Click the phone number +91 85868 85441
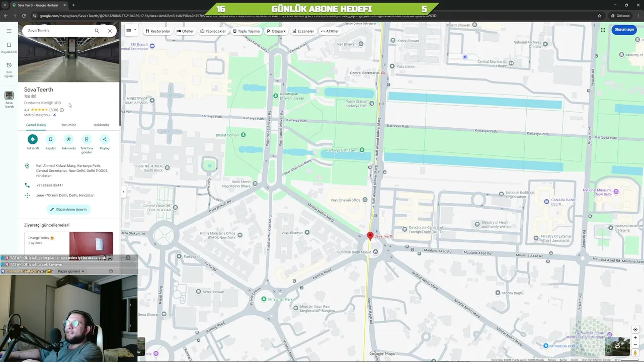 coord(49,186)
